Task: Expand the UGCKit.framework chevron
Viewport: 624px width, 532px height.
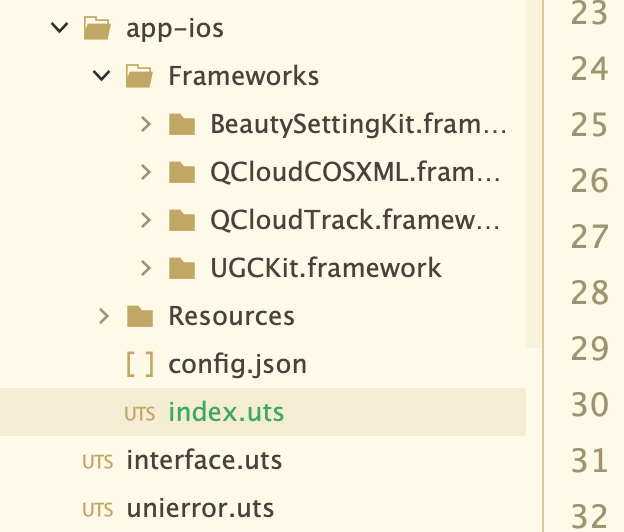Action: pos(146,268)
